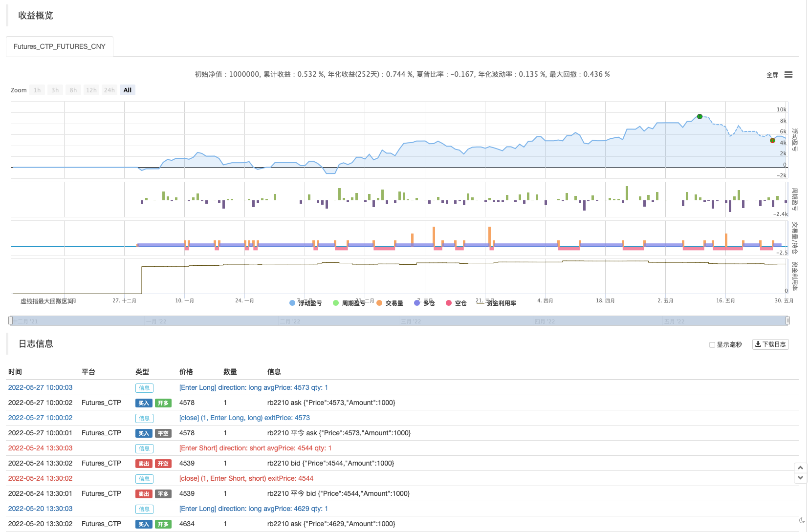Hide the 交易量 series via legend

click(390, 303)
